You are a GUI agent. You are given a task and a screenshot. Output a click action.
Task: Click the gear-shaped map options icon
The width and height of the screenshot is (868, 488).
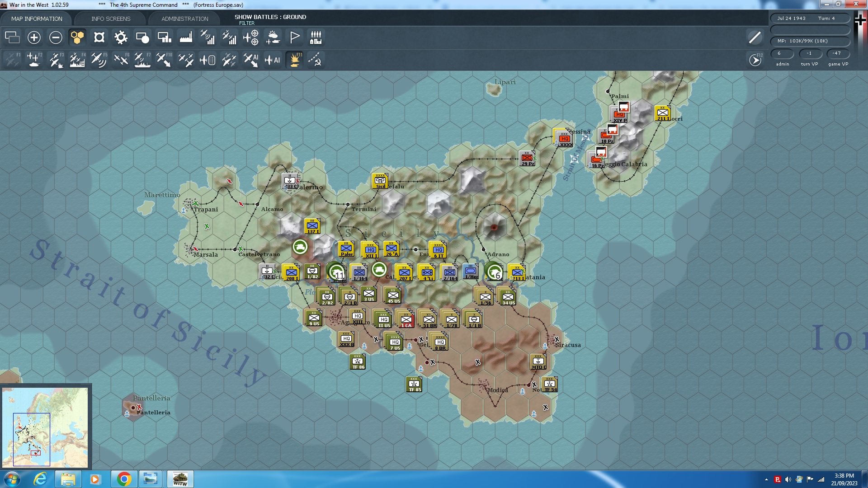point(121,38)
